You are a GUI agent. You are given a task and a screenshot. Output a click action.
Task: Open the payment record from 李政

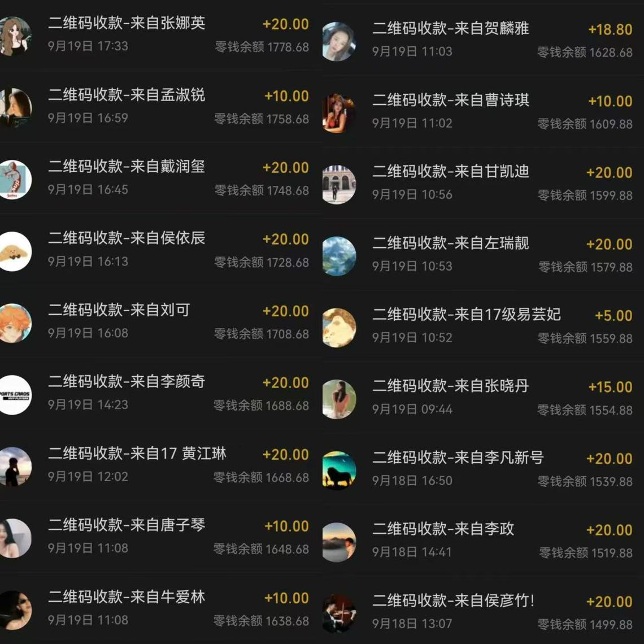pyautogui.click(x=483, y=541)
